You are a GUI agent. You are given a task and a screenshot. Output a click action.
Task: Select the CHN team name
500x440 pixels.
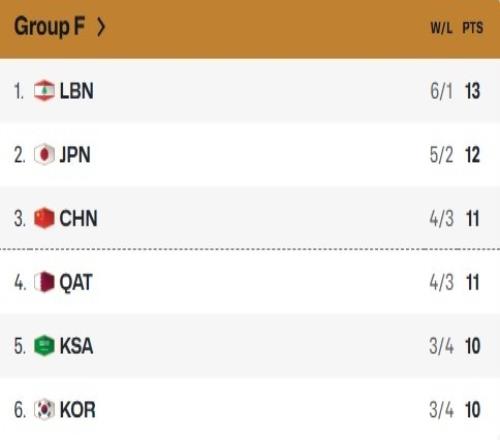click(x=78, y=218)
